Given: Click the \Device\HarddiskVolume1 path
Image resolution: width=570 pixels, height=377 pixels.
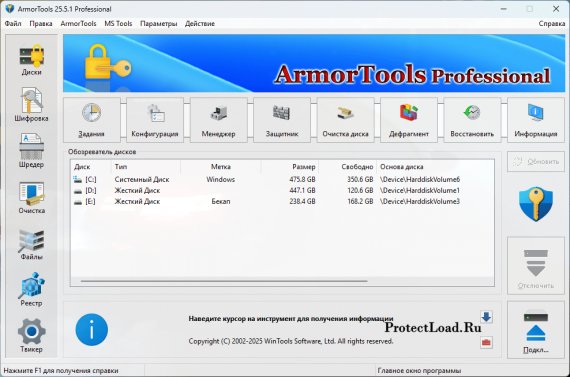Looking at the screenshot, I should (x=420, y=190).
